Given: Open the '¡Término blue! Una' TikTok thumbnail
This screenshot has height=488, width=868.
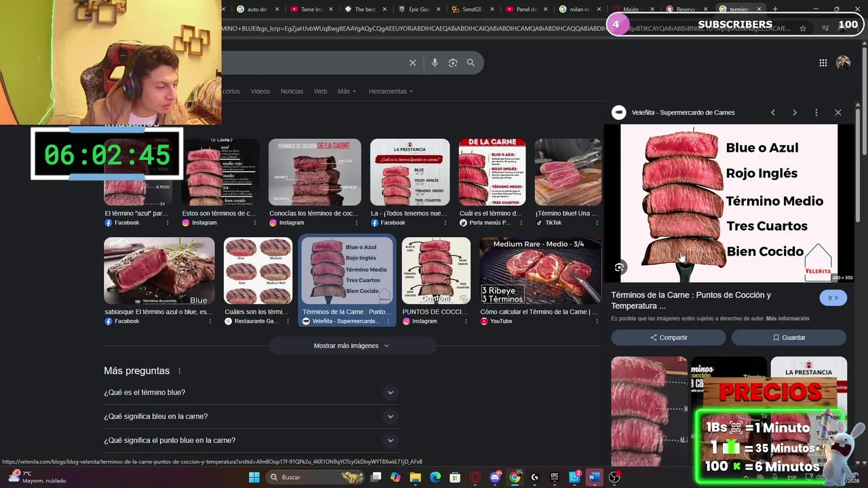Looking at the screenshot, I should point(568,172).
